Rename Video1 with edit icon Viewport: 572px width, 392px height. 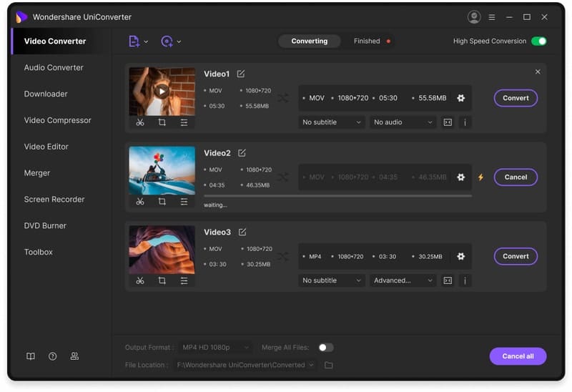pos(241,74)
